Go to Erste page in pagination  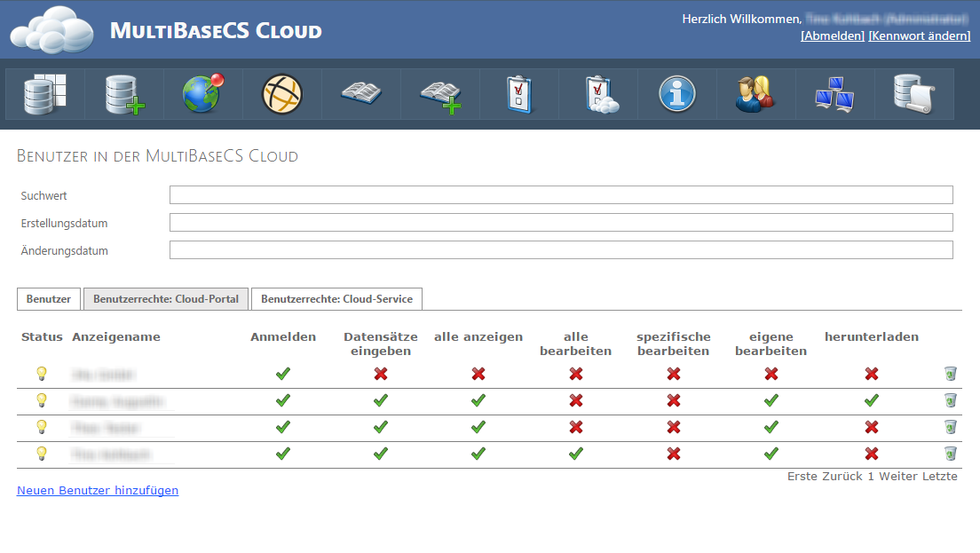click(x=803, y=476)
